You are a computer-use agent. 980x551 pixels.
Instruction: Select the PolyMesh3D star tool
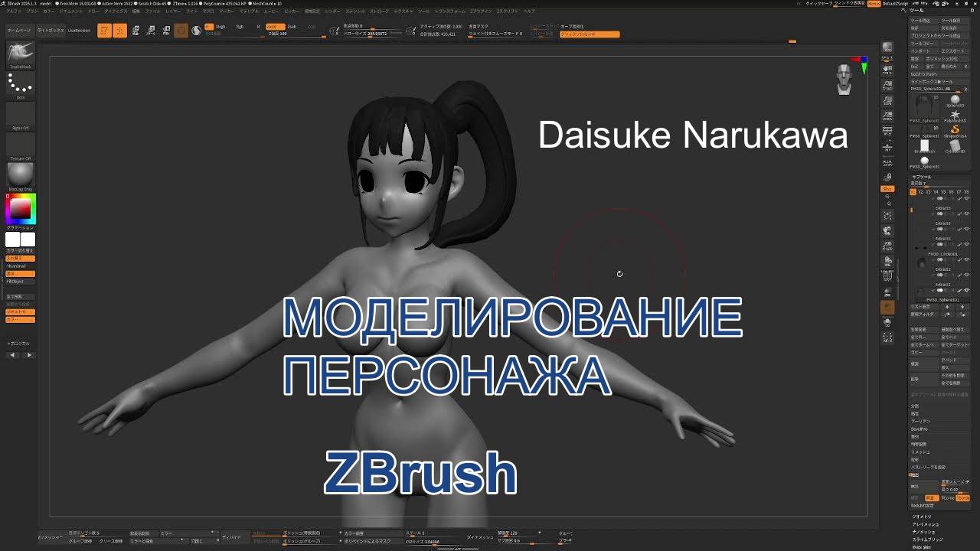[x=955, y=115]
